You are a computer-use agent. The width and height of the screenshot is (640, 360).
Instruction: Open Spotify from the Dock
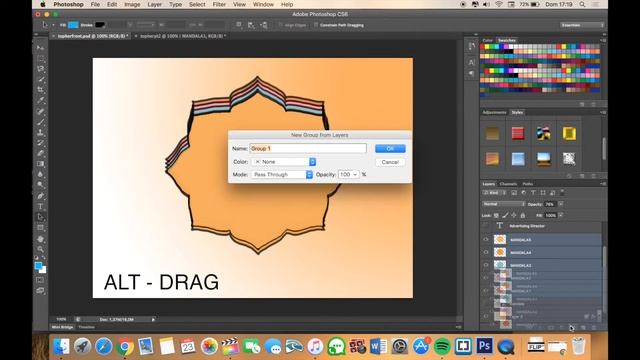coord(442,347)
